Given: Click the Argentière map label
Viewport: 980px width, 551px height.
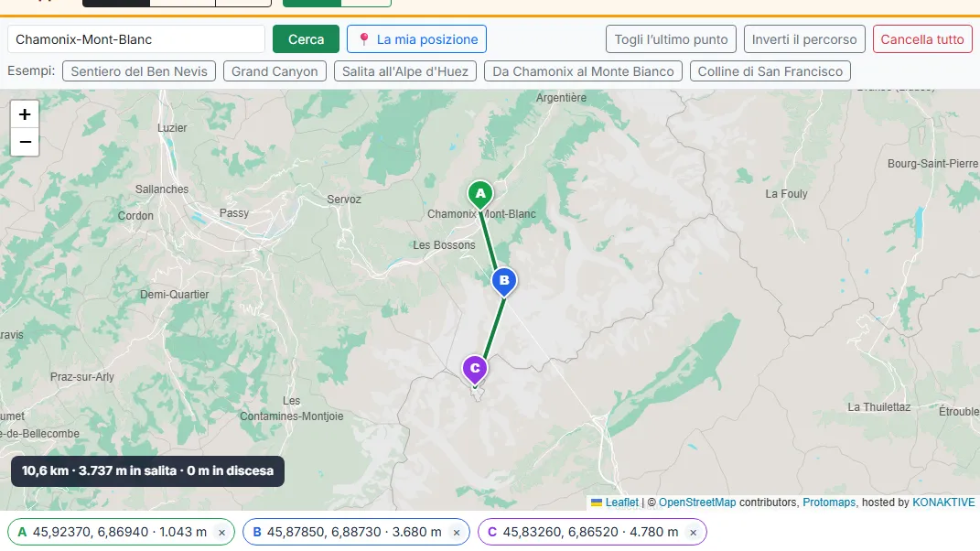Looking at the screenshot, I should [x=561, y=98].
